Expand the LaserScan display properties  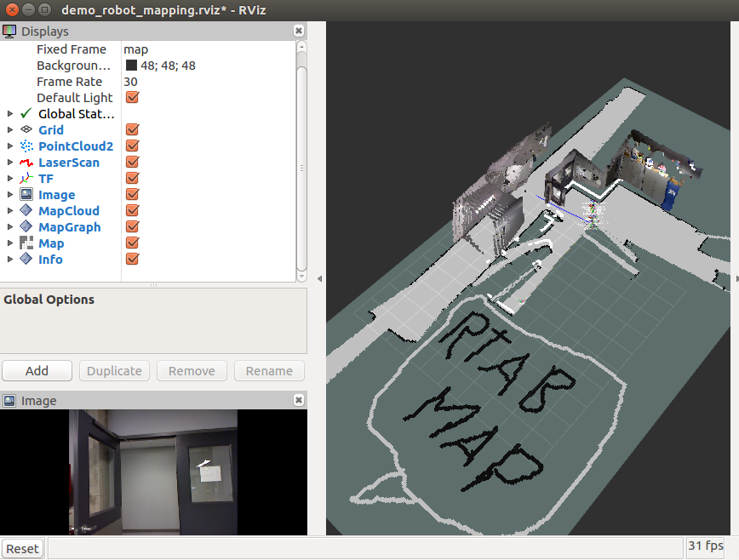click(x=10, y=163)
